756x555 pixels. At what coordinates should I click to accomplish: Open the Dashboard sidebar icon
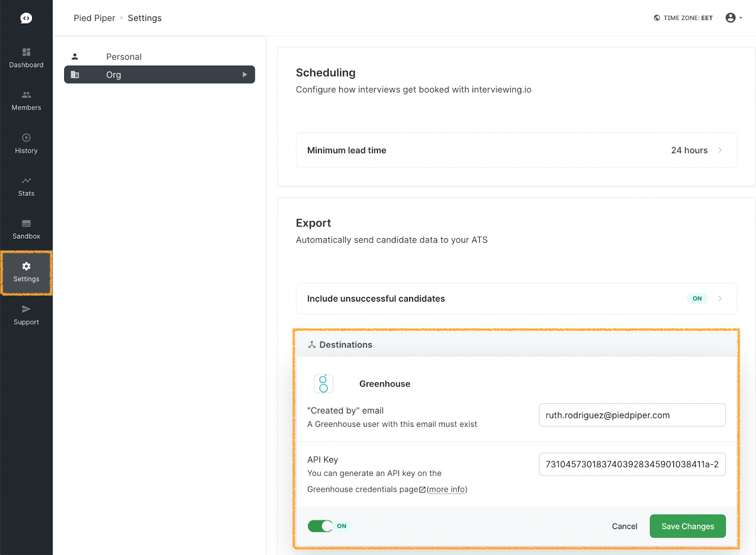point(26,52)
